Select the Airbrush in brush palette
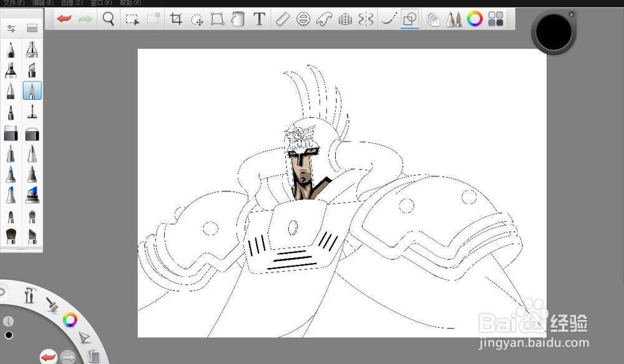 32,50
